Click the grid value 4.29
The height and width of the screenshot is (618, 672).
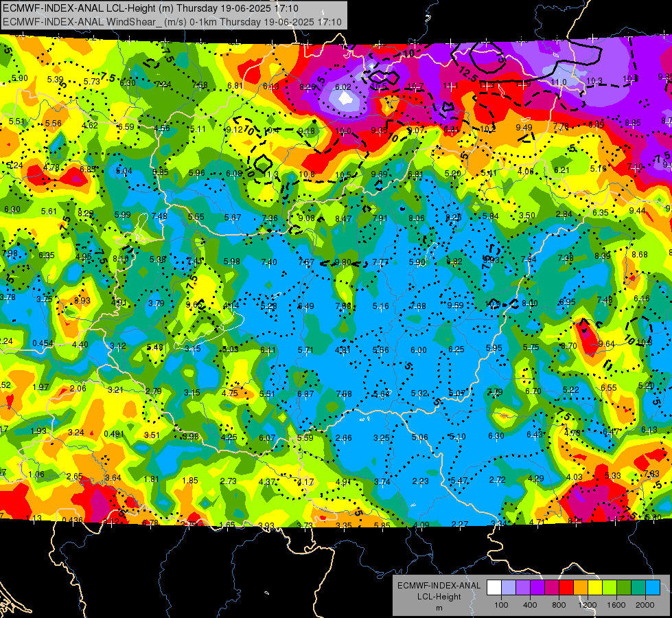point(535,478)
